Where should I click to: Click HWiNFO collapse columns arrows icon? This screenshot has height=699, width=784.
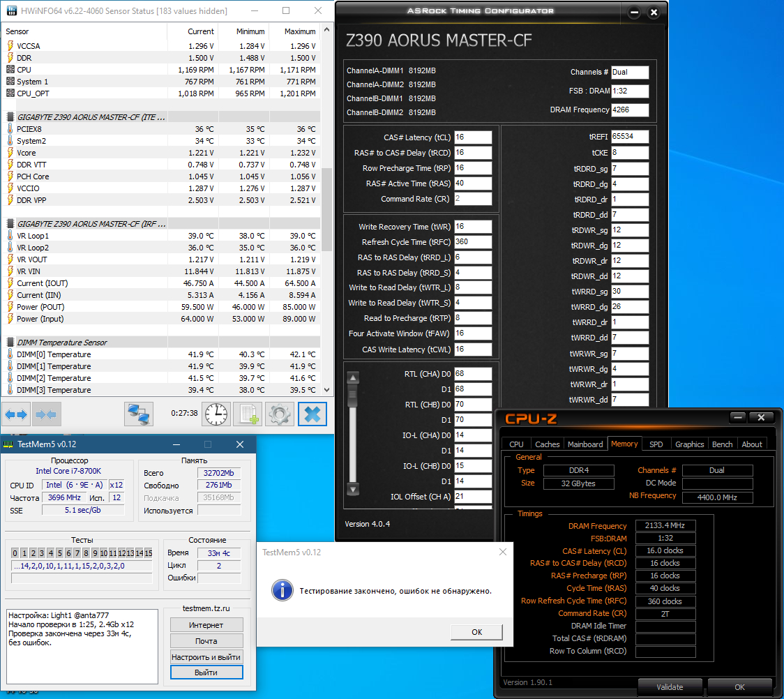[x=47, y=414]
